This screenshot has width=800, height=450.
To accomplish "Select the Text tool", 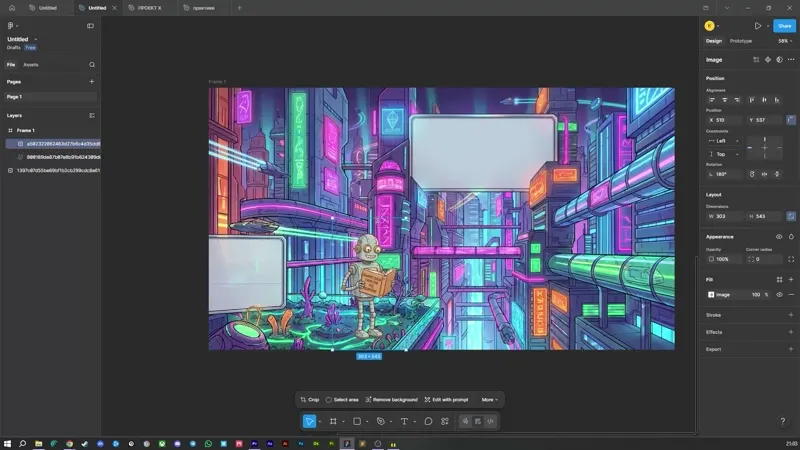I will [x=404, y=421].
